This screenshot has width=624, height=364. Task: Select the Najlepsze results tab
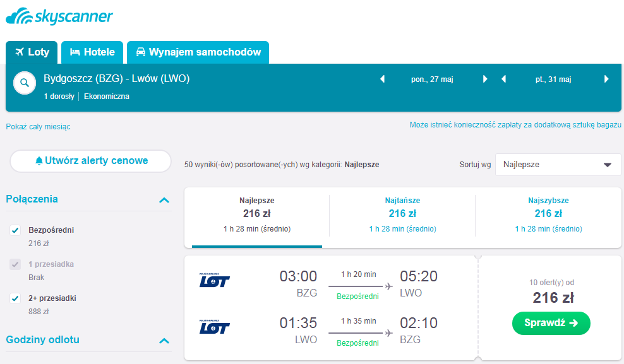257,218
